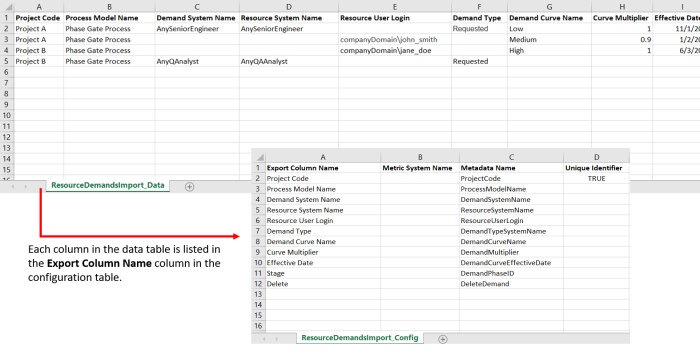
Task: Select 'ResourceSystemName' metadata cell
Action: 511,210
